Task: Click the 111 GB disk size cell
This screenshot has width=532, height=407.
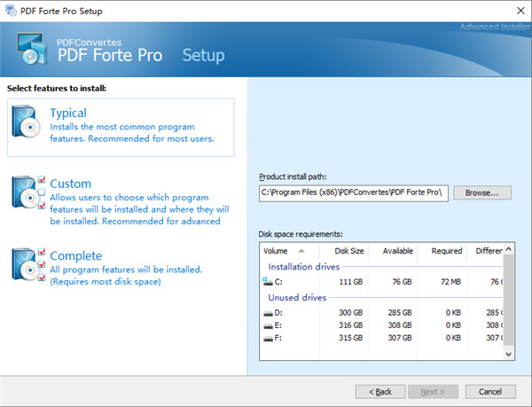Action: (x=351, y=282)
